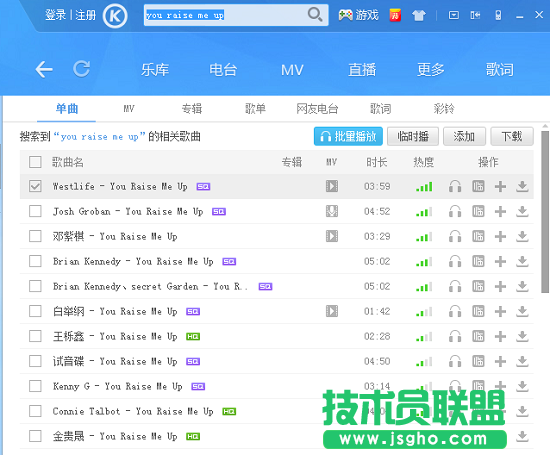Open the 更多 more menu
The width and height of the screenshot is (550, 455).
pos(431,69)
